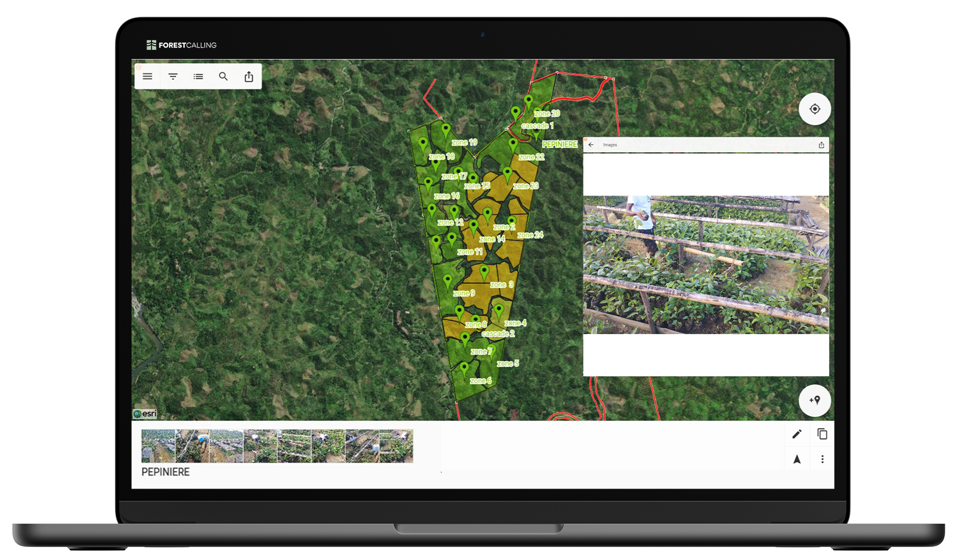
Task: Share image from Images panel header
Action: (x=821, y=145)
